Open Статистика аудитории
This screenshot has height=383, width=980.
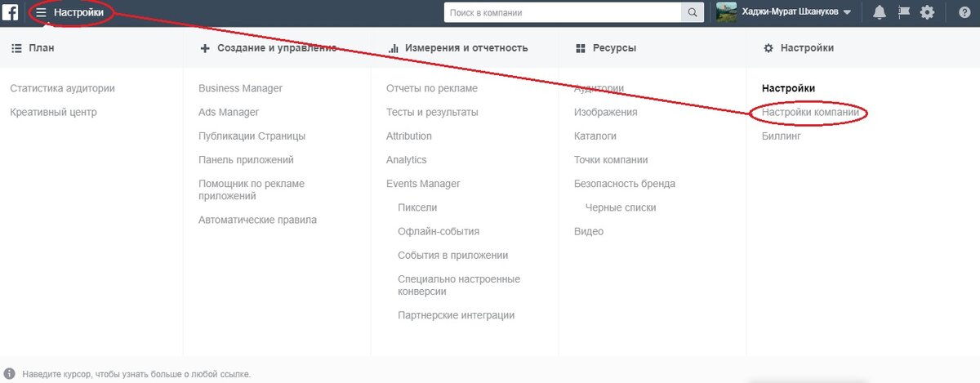point(62,88)
